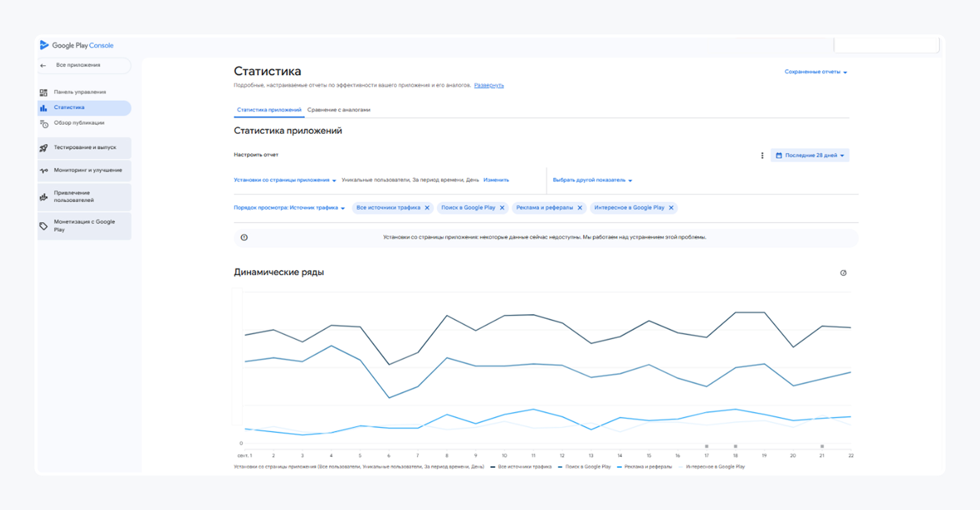Open the three-dot report options menu
This screenshot has width=980, height=510.
pos(762,155)
